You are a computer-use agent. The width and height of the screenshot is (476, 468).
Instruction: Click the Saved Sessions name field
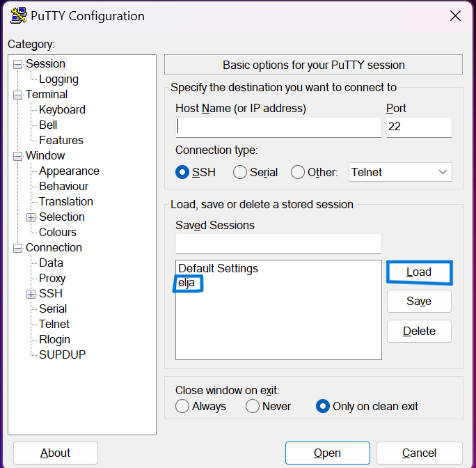[278, 244]
